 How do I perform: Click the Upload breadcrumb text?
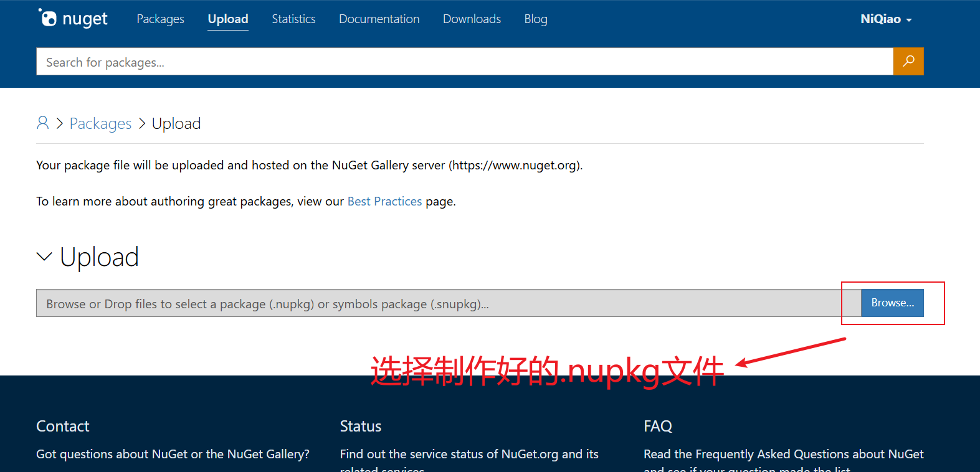(x=176, y=123)
